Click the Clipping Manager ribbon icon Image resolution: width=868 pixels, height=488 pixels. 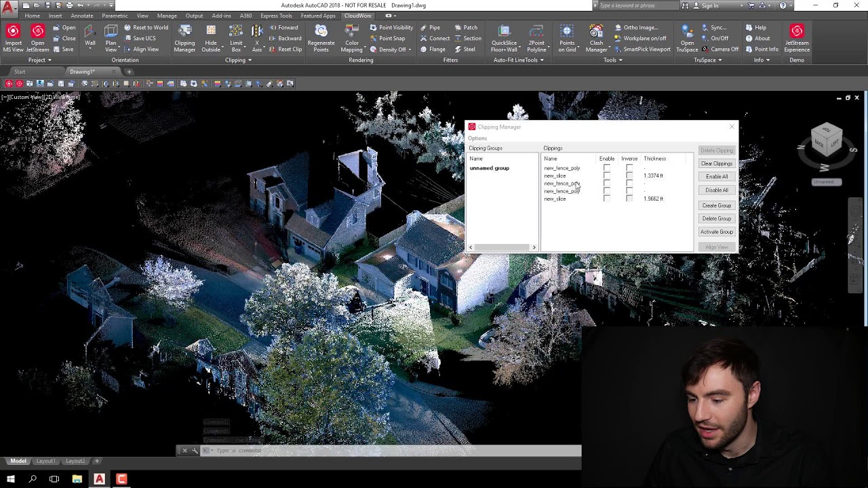coord(184,38)
